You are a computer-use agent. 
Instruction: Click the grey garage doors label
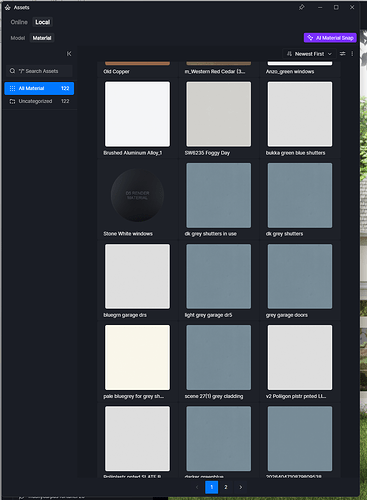287,315
